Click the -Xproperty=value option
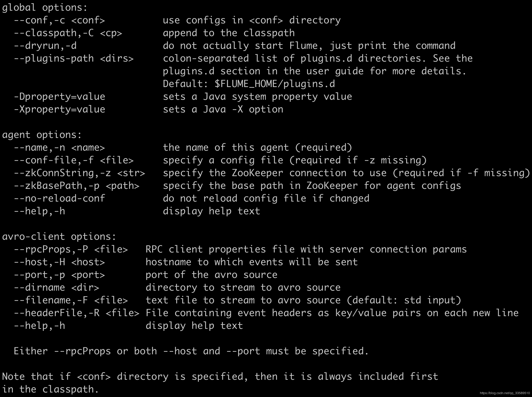This screenshot has height=397, width=532. 59,109
